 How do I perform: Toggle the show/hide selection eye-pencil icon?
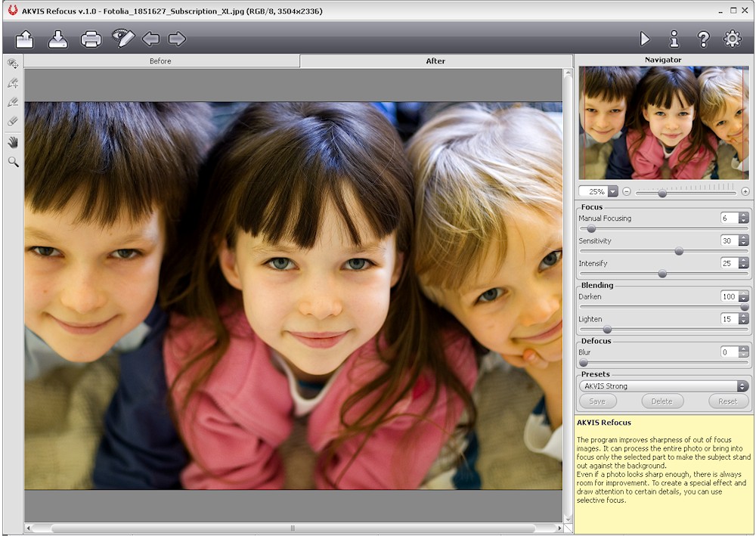122,39
